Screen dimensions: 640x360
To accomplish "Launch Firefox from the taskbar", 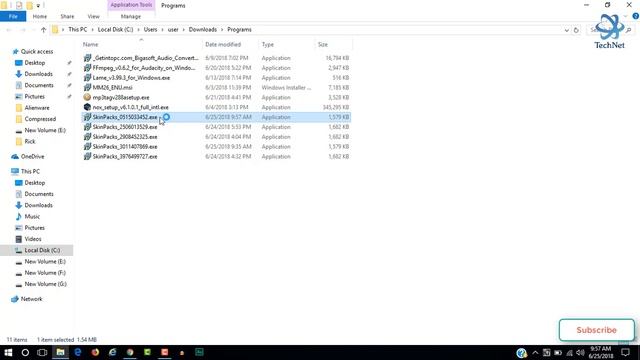I will [95, 352].
